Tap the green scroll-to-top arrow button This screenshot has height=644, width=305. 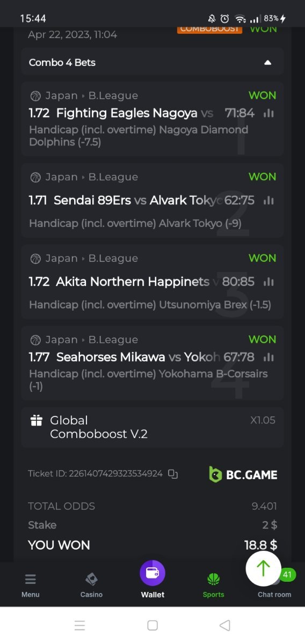pyautogui.click(x=263, y=568)
